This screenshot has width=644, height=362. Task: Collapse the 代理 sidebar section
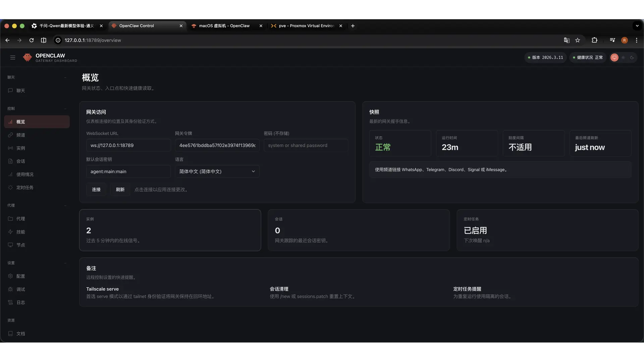click(65, 205)
